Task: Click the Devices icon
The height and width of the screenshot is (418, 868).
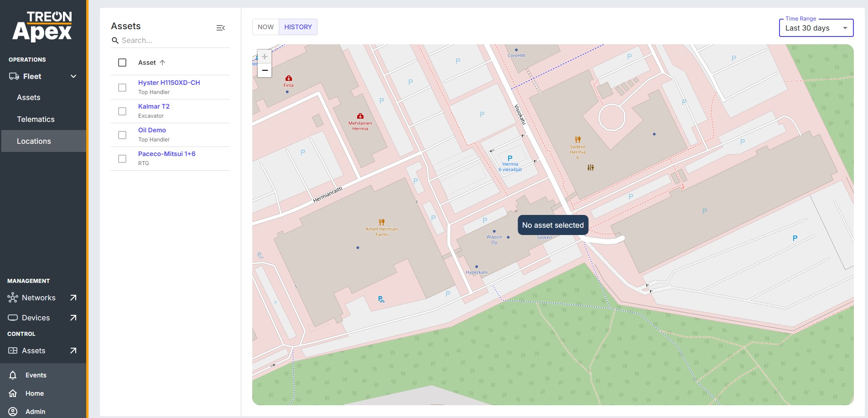Action: [13, 318]
